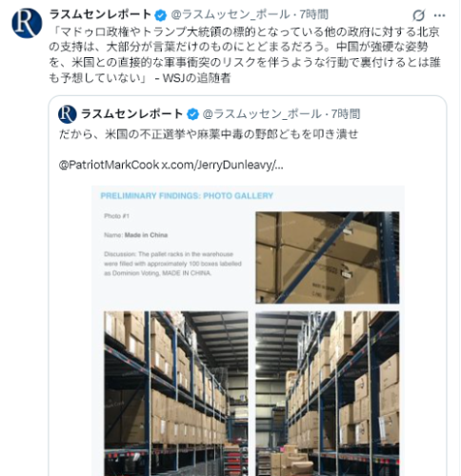Viewport: 461px width, 476px height.
Task: Click the 7時間 timestamp in the quoted tweet
Action: tap(346, 114)
